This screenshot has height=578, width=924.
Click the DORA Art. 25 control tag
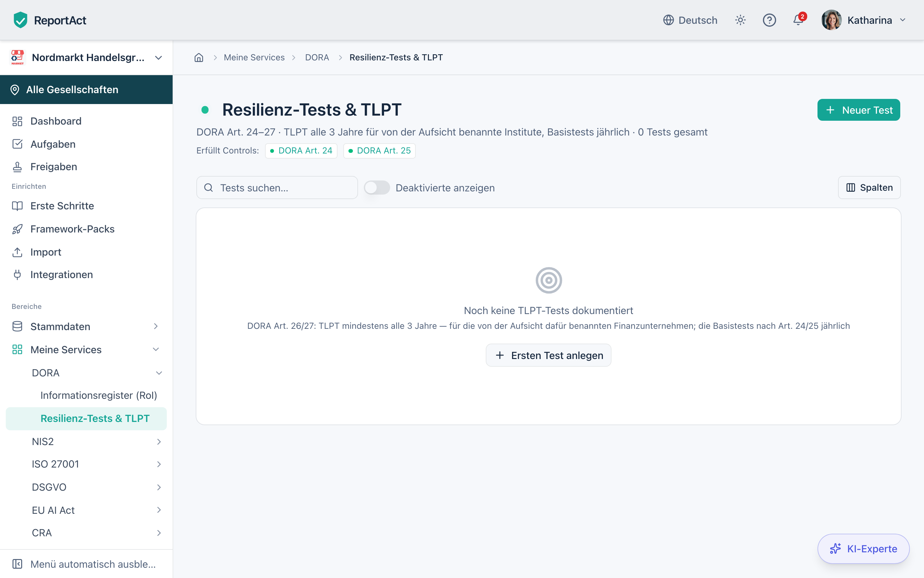[x=380, y=151]
